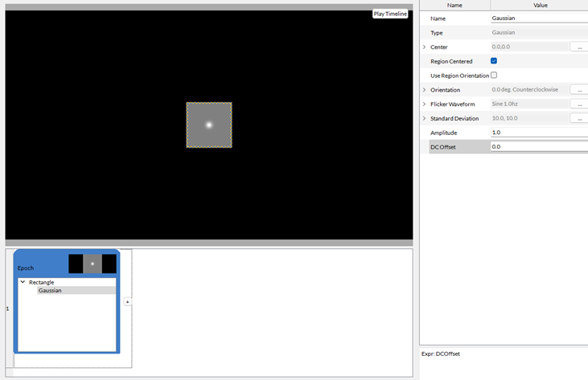Enable the Use Region Orientation checkbox
Viewport: 588px width, 380px height.
pos(494,76)
